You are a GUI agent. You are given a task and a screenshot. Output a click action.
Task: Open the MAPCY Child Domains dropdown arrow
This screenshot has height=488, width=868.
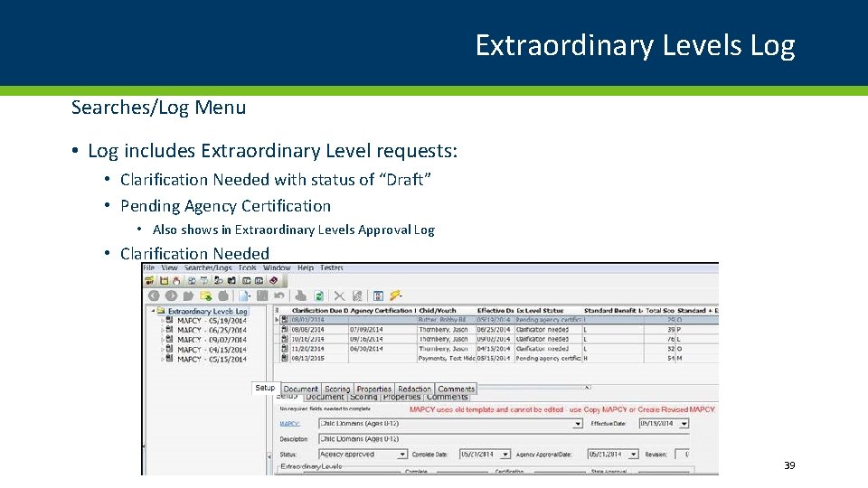578,424
